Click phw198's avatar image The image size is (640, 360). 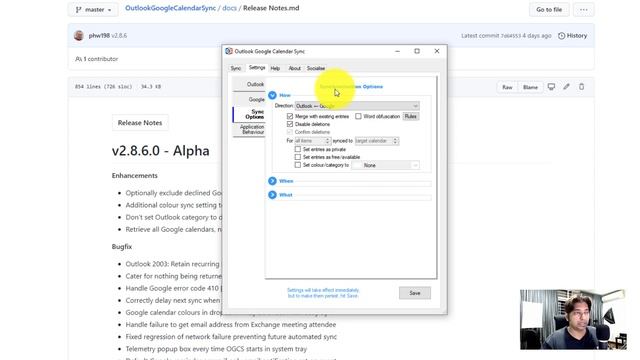tap(79, 36)
